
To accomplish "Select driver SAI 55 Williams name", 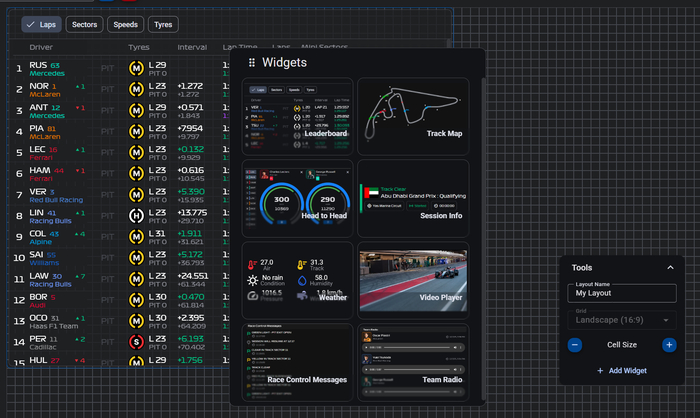I will point(44,258).
